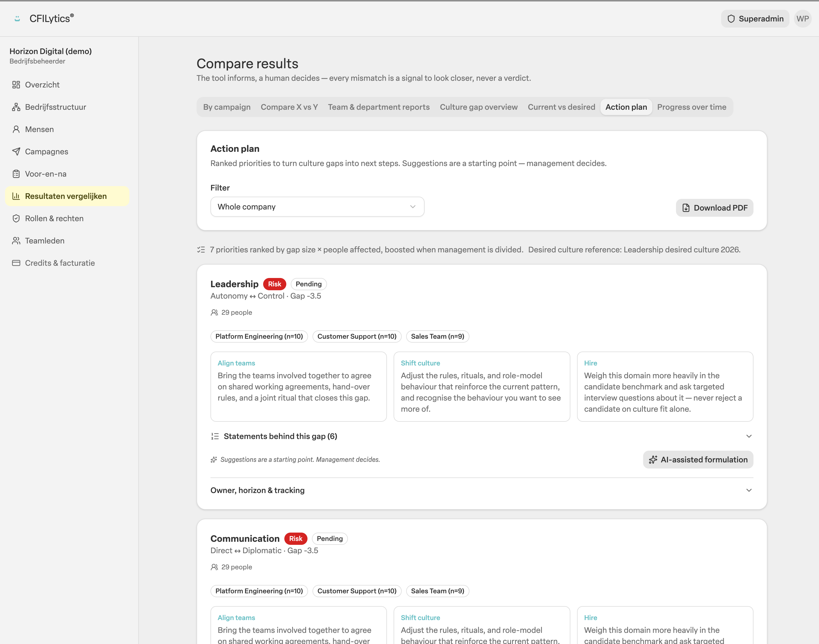819x644 pixels.
Task: Expand Statements behind this gap (6)
Action: point(482,436)
